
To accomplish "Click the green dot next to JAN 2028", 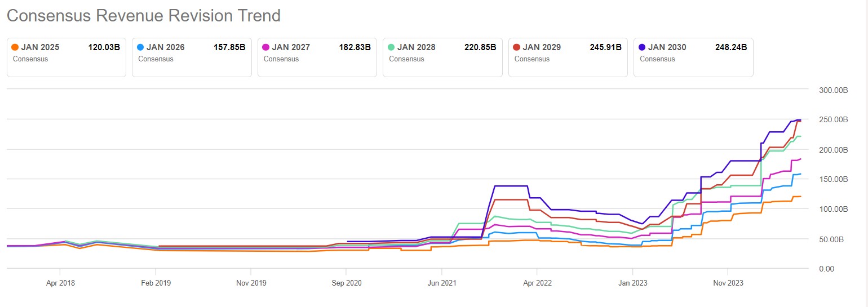I will (392, 47).
